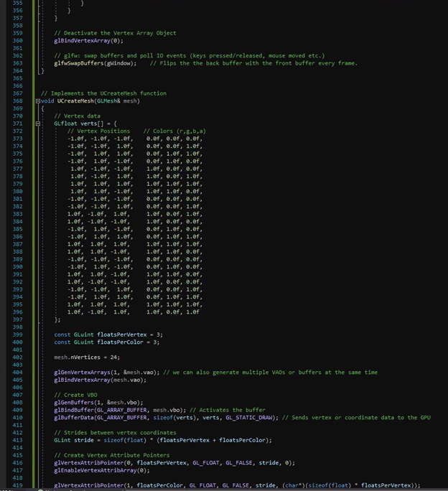Click line number 373 in the gutter
The image size is (448, 491).
click(x=17, y=139)
